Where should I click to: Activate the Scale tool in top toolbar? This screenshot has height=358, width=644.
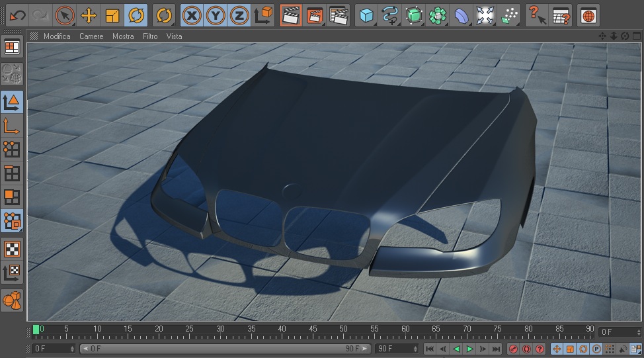point(112,16)
